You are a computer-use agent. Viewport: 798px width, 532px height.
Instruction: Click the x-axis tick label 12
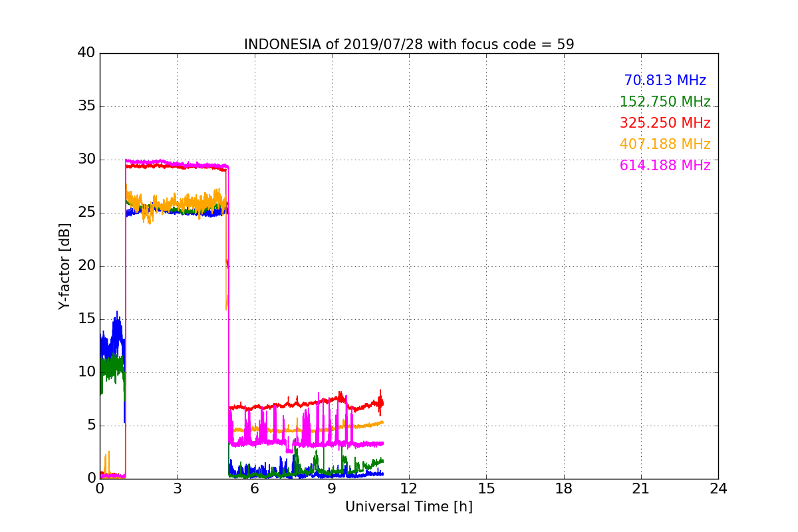tap(409, 489)
